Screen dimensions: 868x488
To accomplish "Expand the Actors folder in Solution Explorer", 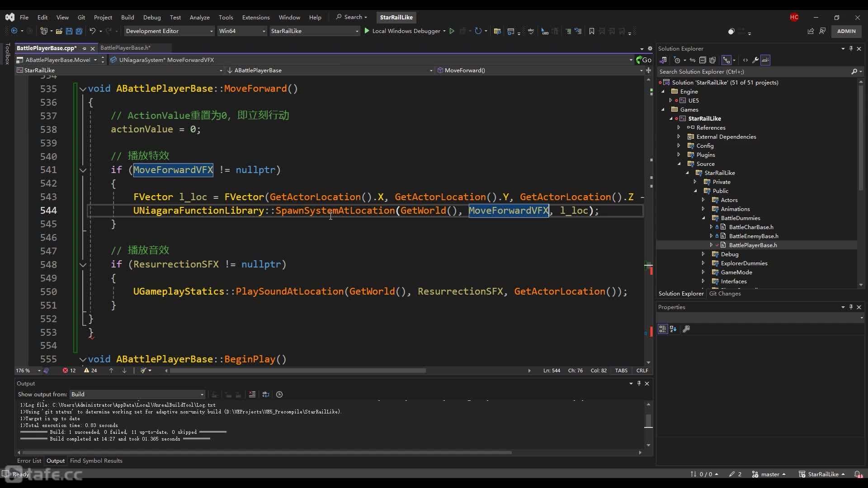I will click(x=703, y=200).
